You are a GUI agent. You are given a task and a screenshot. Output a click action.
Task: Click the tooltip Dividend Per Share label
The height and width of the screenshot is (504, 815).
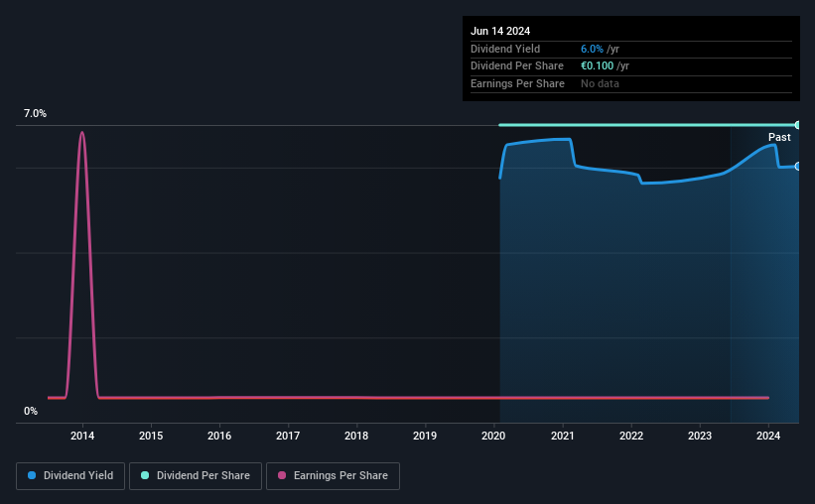(516, 66)
